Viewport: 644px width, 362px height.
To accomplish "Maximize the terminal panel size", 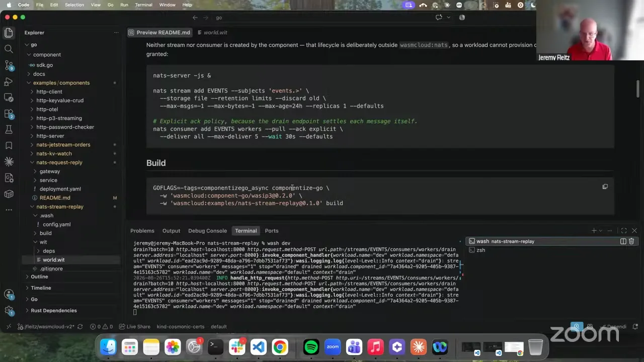I will coord(624,231).
